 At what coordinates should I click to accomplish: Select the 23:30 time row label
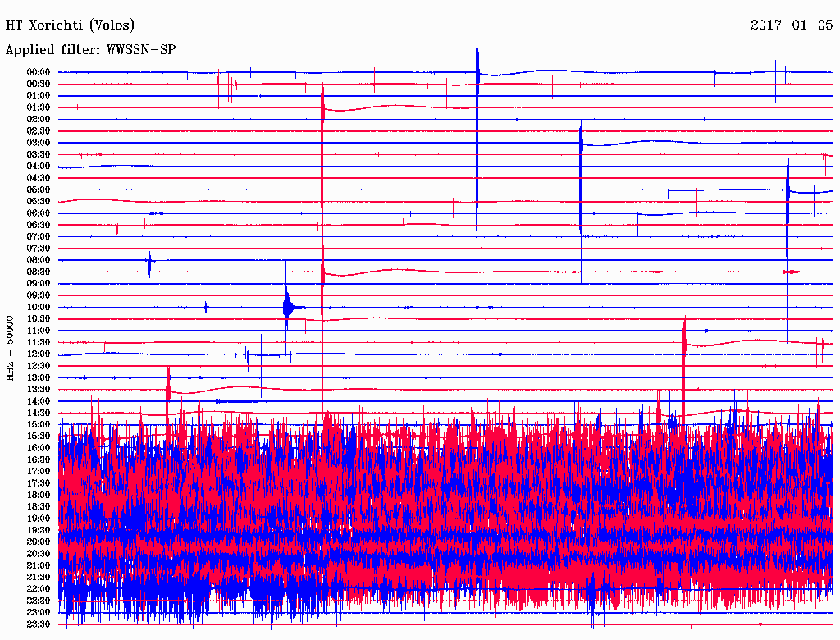[x=39, y=624]
